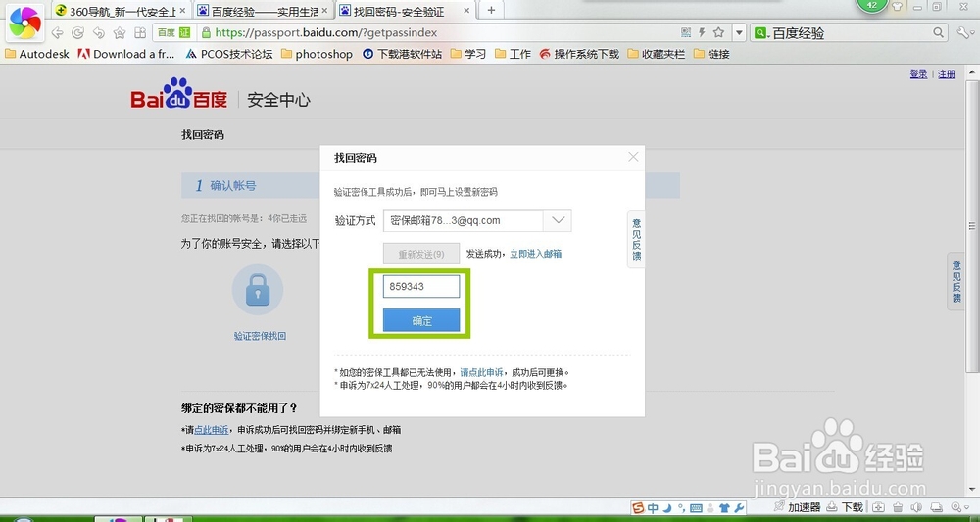980x522 pixels.
Task: Click the dialog 意见反馈 side tab
Action: (x=636, y=239)
